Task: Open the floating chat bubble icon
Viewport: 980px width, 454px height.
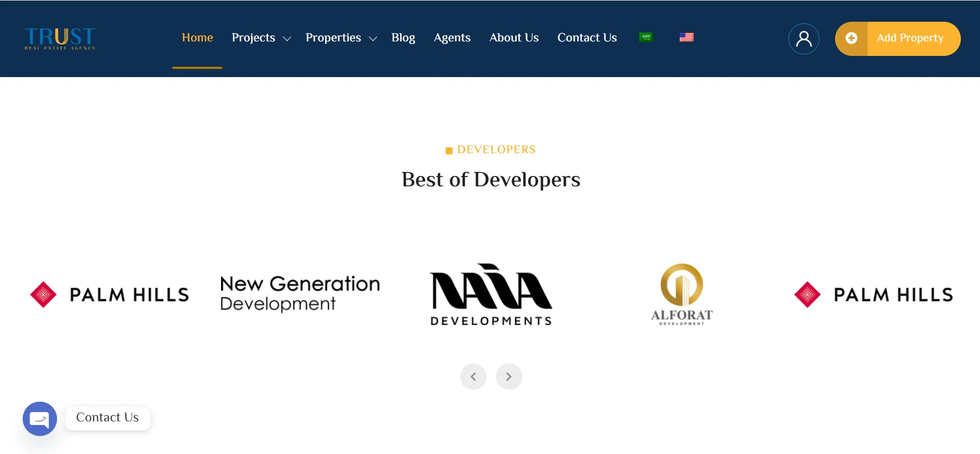Action: pos(40,418)
